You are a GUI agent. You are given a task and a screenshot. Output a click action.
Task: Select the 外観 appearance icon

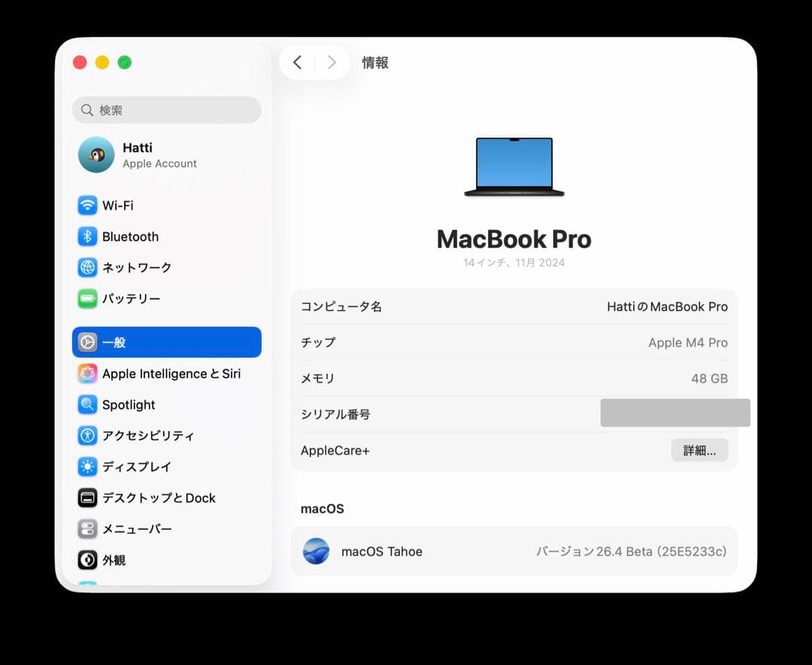click(87, 560)
